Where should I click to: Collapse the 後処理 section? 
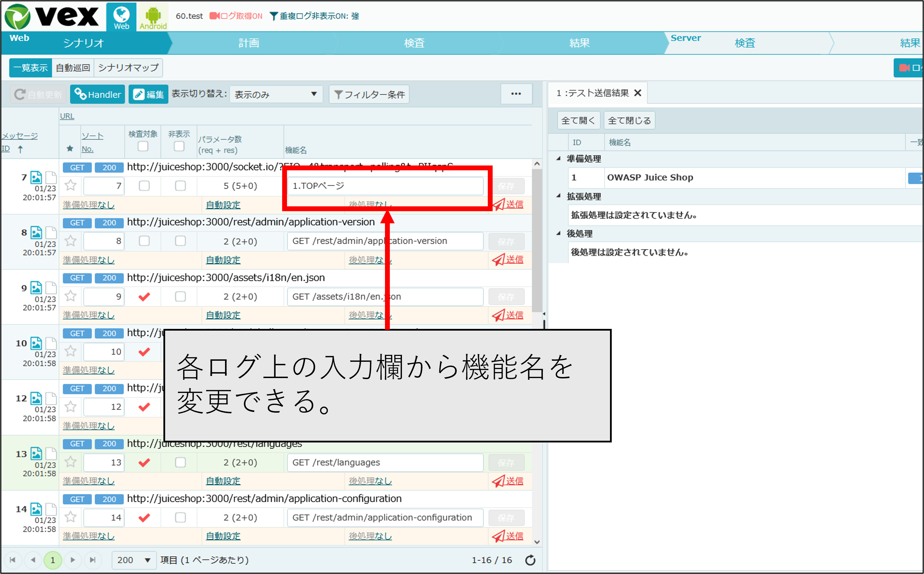click(558, 233)
